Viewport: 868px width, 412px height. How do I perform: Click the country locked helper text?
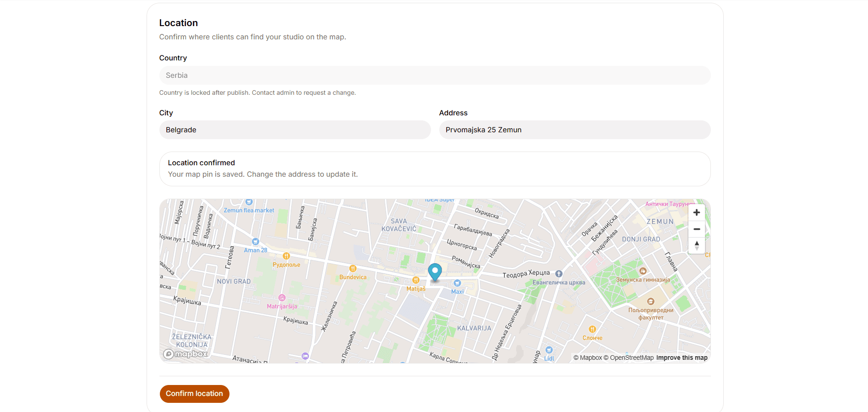[257, 92]
